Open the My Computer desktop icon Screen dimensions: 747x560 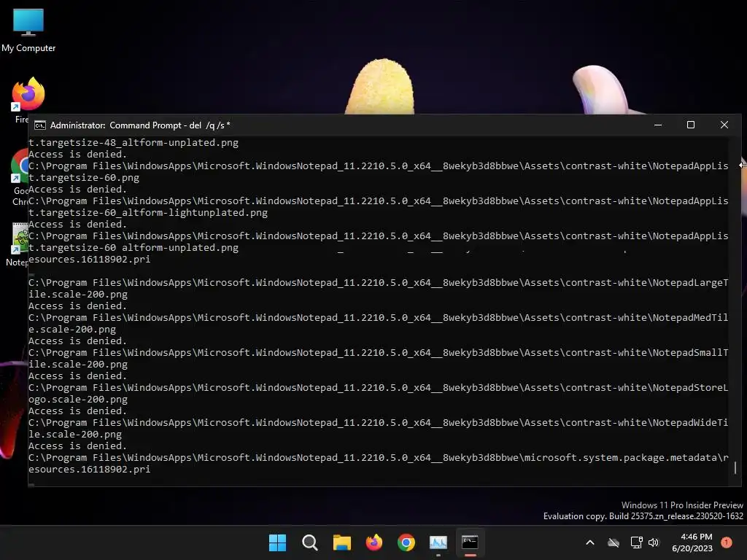[x=28, y=30]
